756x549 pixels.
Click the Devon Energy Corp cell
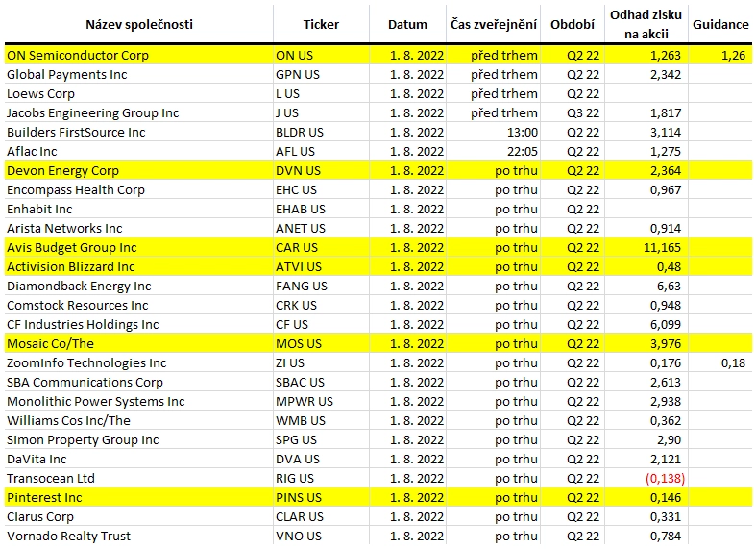(x=139, y=170)
